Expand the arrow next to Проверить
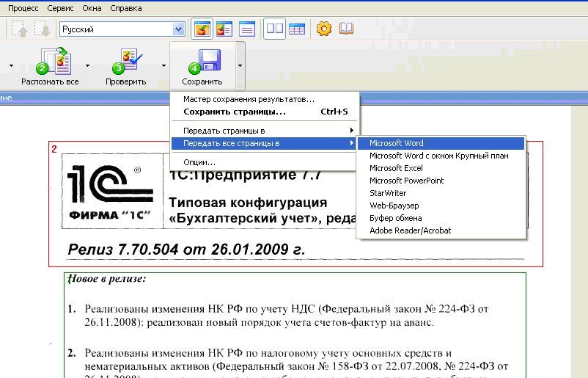Image resolution: width=588 pixels, height=378 pixels. coord(164,65)
